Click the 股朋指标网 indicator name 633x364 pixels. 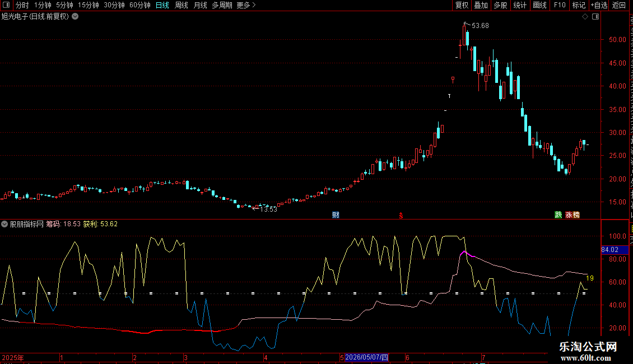27,224
